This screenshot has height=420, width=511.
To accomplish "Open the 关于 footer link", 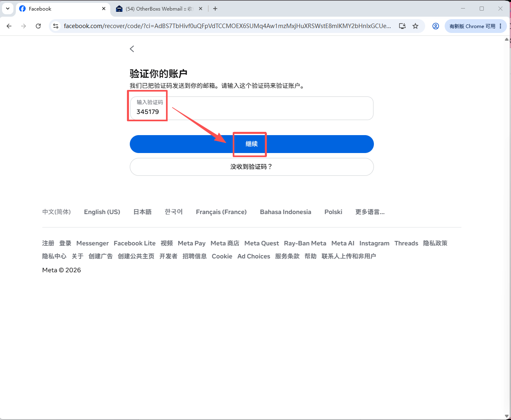I will 77,256.
